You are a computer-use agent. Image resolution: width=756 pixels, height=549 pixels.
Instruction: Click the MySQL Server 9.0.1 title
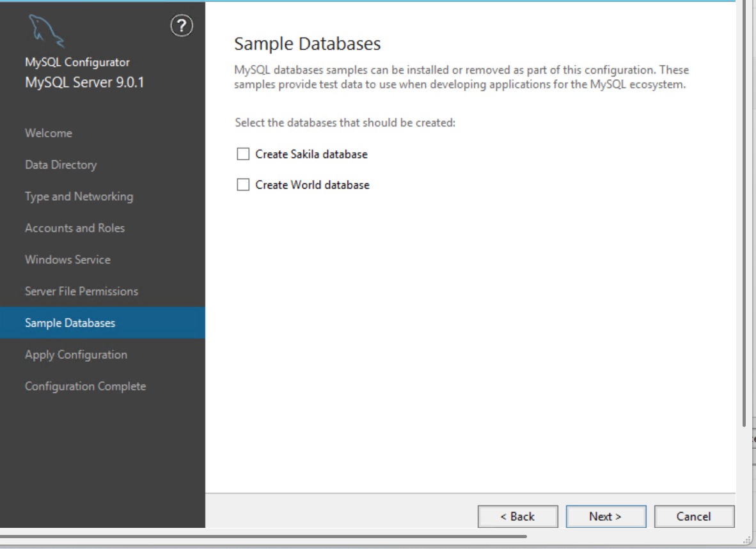[84, 82]
